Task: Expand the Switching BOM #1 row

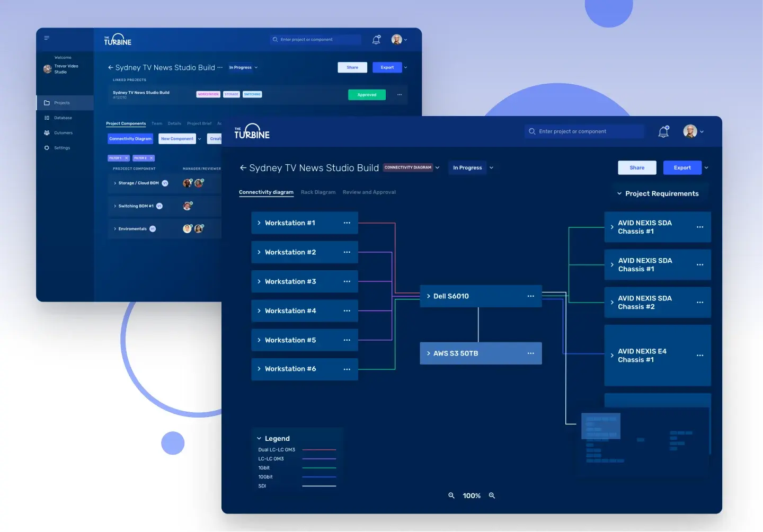Action: (x=115, y=206)
